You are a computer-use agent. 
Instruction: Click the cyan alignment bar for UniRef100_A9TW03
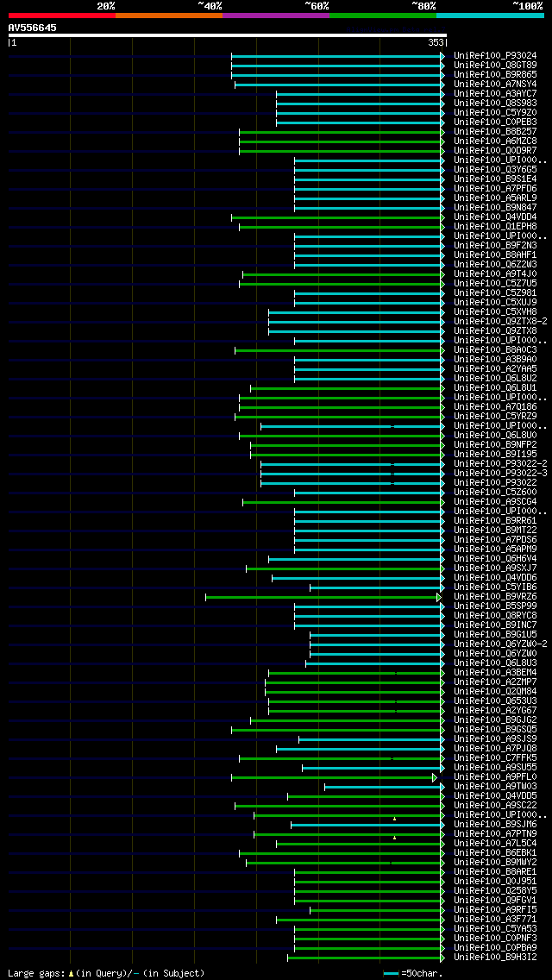385,787
